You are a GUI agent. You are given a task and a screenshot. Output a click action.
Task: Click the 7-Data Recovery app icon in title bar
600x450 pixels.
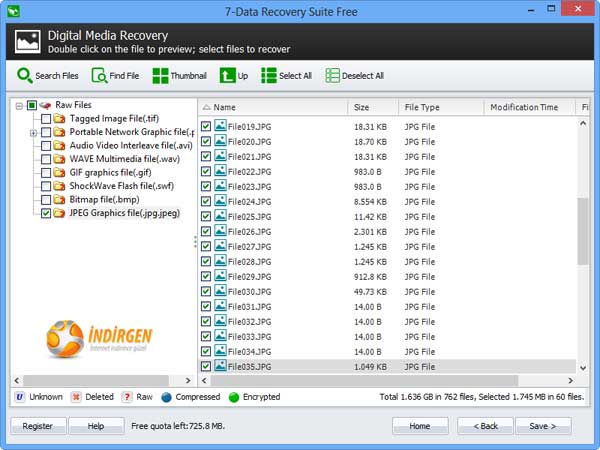pos(13,11)
